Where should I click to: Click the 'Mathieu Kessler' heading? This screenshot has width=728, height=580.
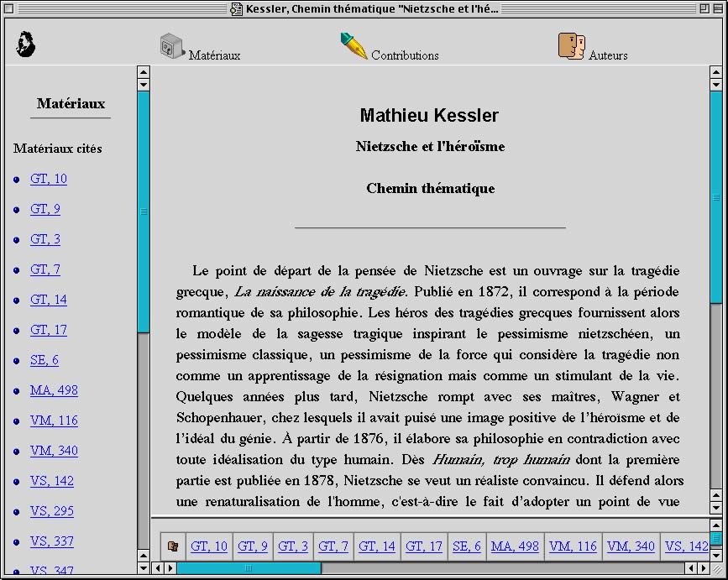tap(429, 115)
